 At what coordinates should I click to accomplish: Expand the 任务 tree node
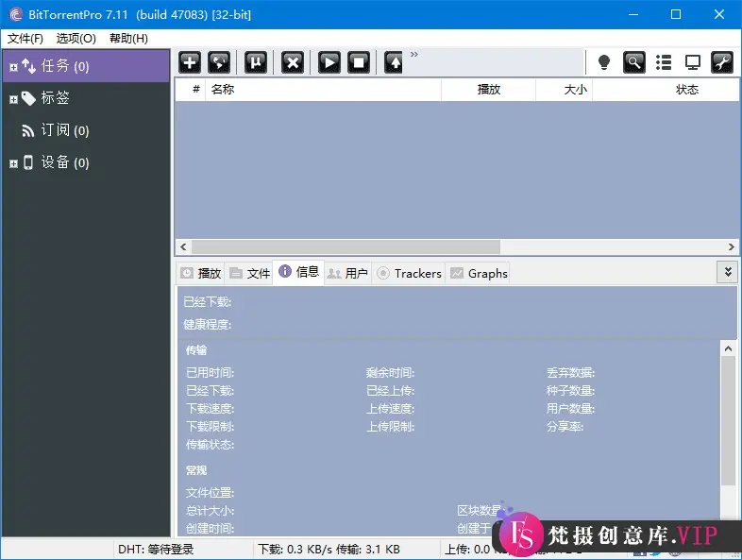pyautogui.click(x=14, y=67)
